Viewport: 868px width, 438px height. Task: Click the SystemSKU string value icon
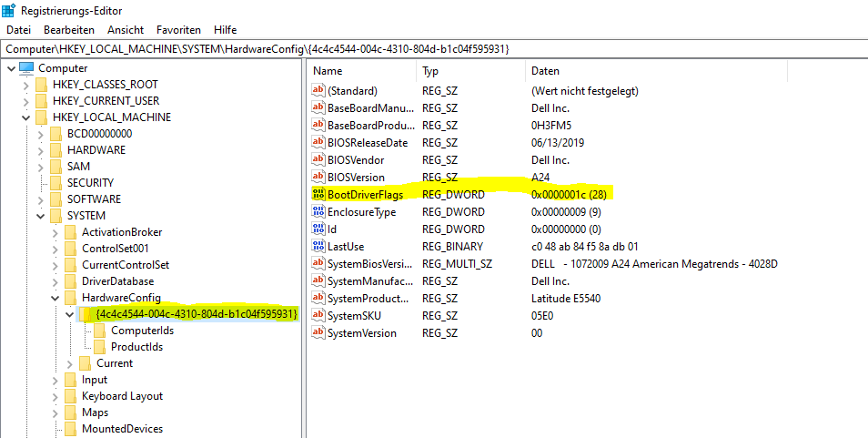(x=318, y=315)
